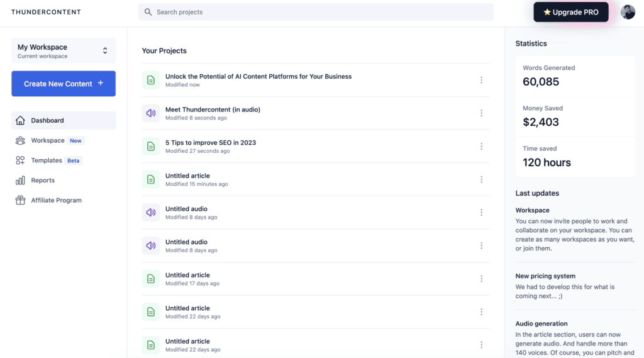Go to Reports in the sidebar
Image resolution: width=644 pixels, height=358 pixels.
pyautogui.click(x=43, y=181)
